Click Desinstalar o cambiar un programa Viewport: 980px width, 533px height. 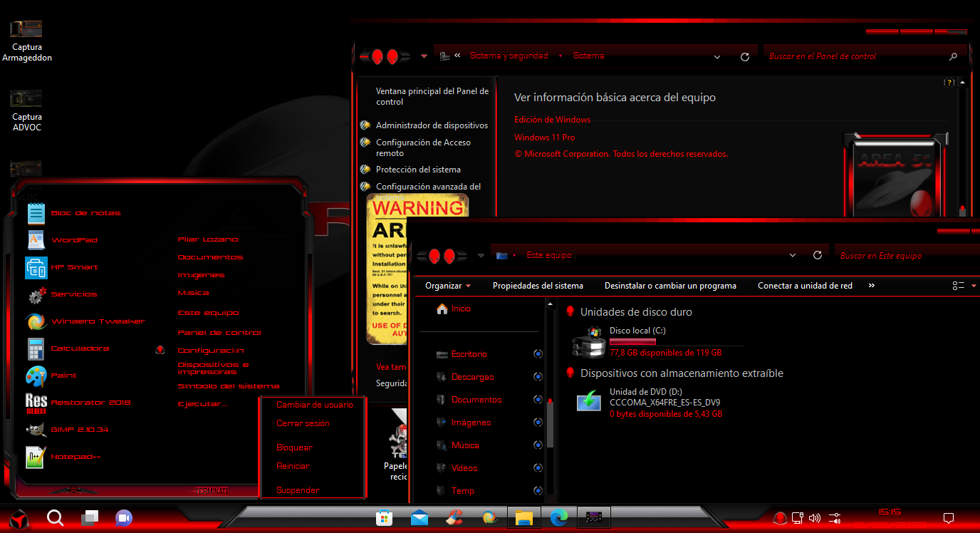670,285
